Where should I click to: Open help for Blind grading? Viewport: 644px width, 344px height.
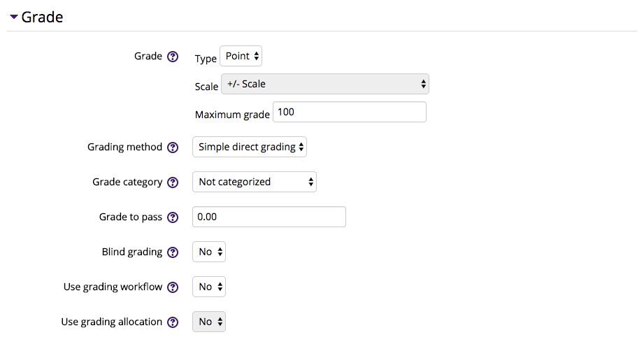173,252
